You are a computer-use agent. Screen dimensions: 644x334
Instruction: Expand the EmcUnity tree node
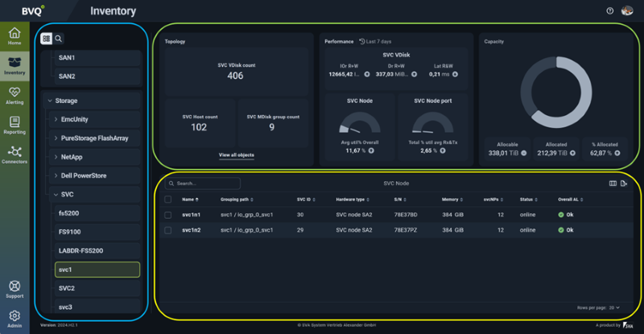tap(55, 119)
